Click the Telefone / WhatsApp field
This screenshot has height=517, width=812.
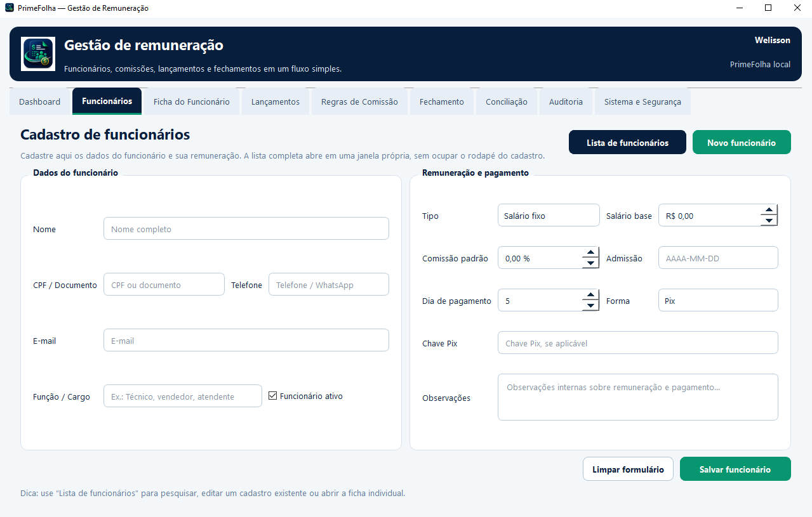pos(329,285)
